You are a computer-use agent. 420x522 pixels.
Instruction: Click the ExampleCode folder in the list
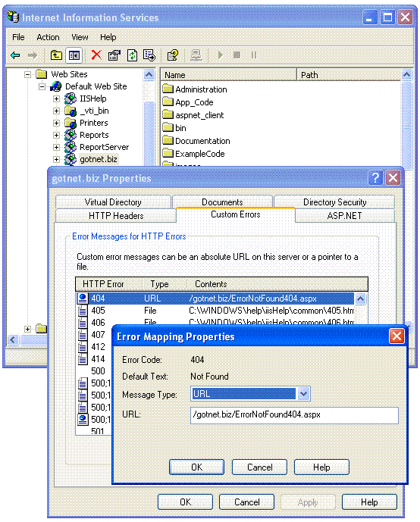(193, 154)
